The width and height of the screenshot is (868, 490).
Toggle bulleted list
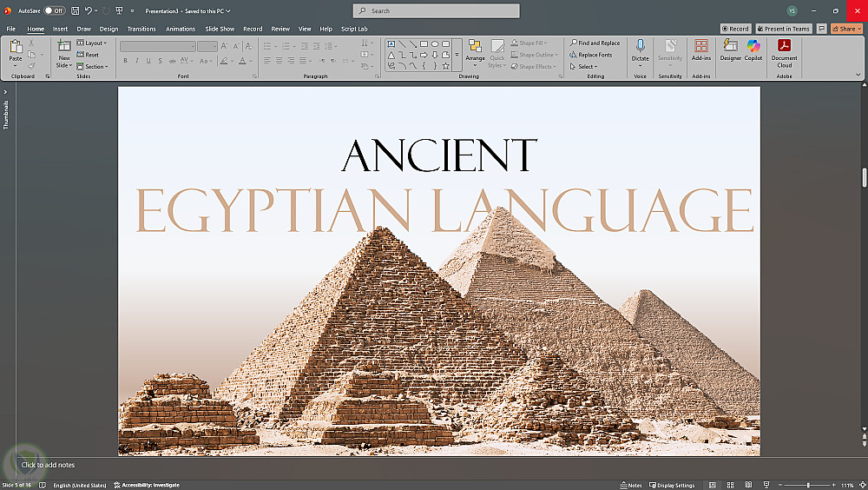[267, 46]
